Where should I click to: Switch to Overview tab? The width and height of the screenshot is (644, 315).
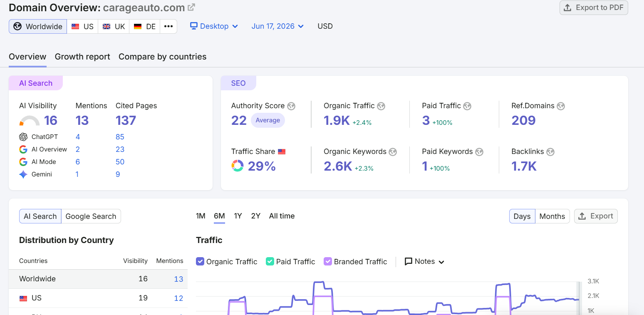(27, 57)
